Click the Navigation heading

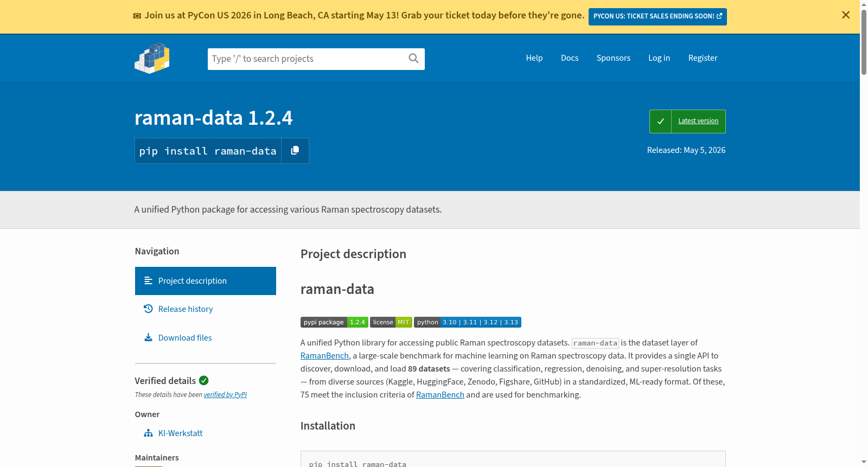157,251
